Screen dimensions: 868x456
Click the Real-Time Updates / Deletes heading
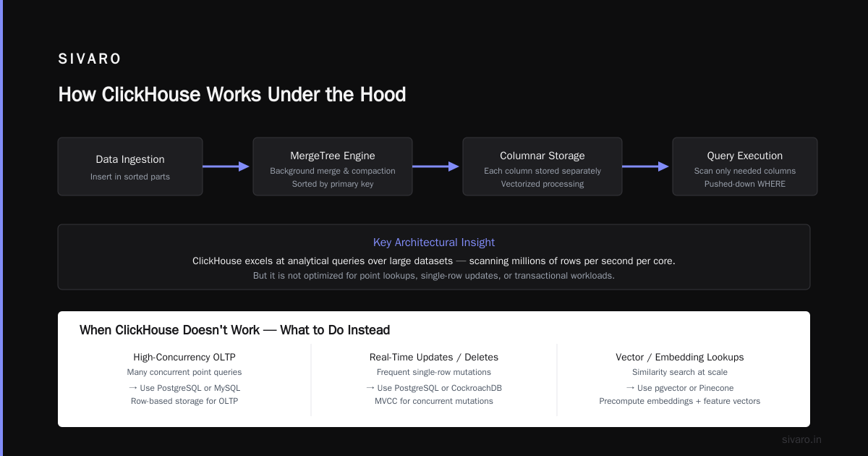434,357
